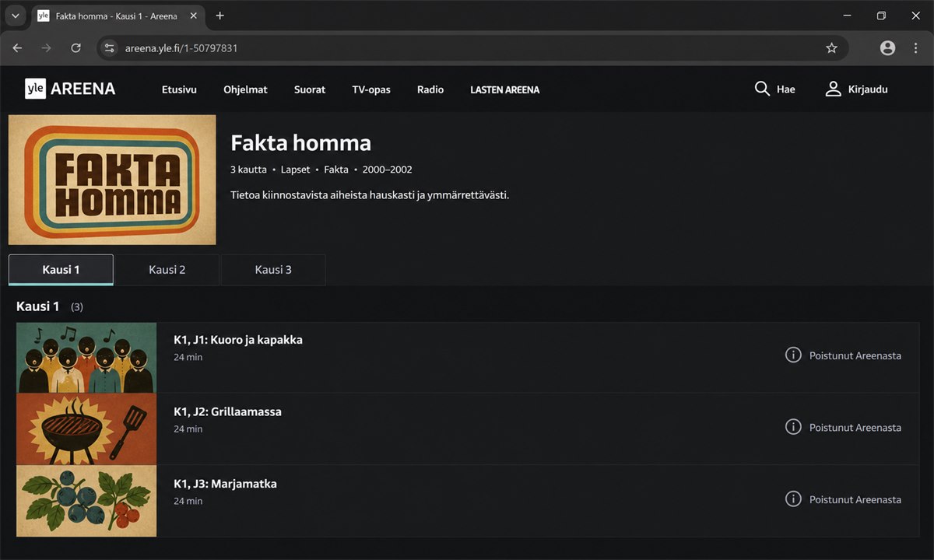Click Poistunut Areenasta on Kuoro ja kapakka row
The width and height of the screenshot is (934, 560).
pos(855,355)
